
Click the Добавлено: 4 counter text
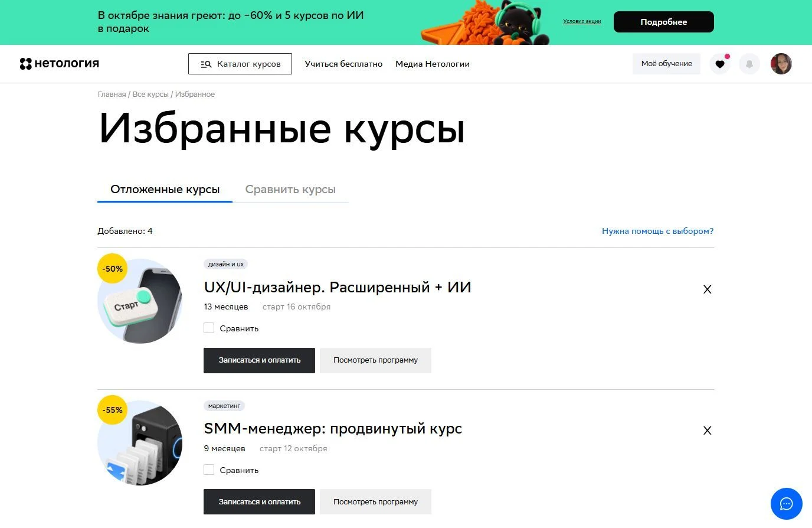125,231
